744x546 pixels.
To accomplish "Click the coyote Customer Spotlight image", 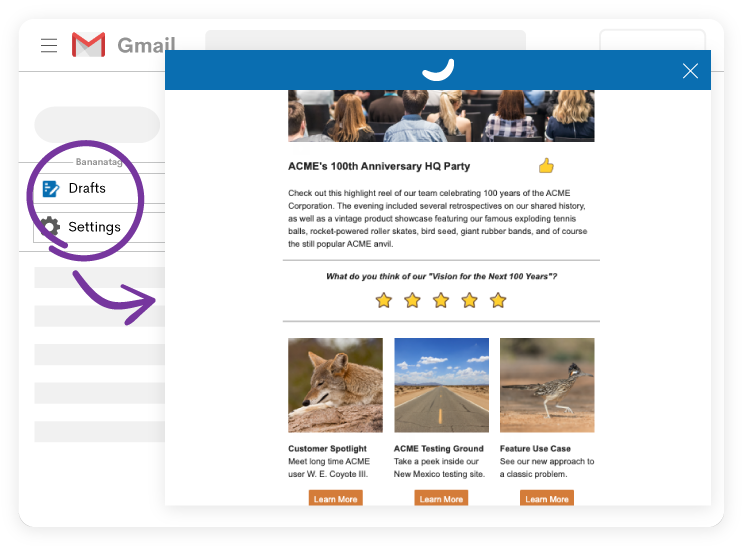I will [335, 385].
